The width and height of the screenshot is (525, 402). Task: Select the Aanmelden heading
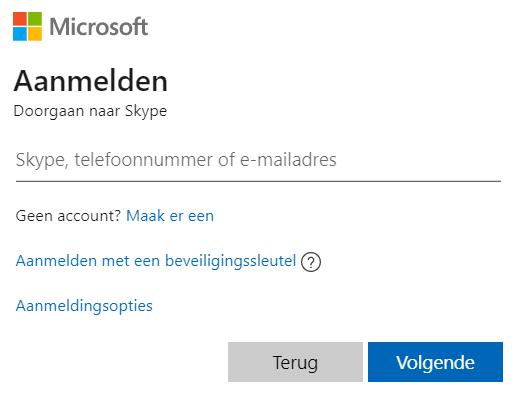tap(90, 81)
